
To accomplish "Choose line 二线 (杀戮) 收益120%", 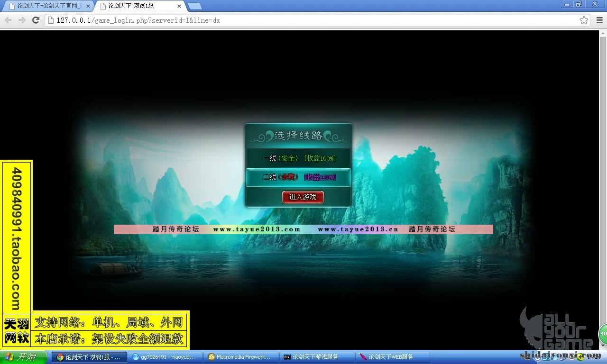I will point(299,177).
